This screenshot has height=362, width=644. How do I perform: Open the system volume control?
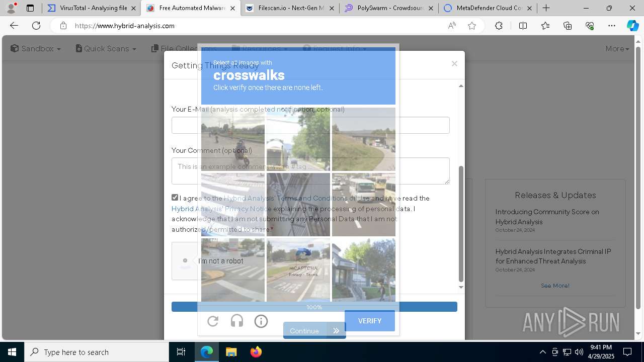(579, 352)
